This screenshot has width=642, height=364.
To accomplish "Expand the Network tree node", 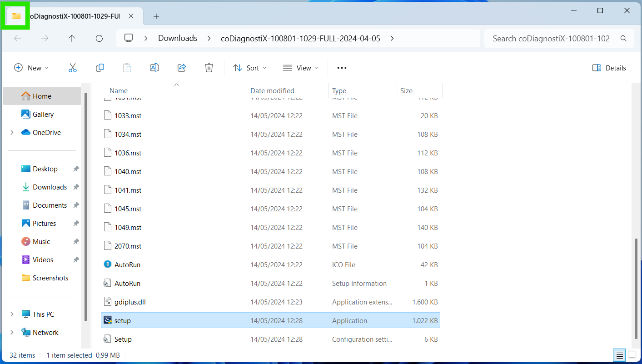I will tap(12, 333).
